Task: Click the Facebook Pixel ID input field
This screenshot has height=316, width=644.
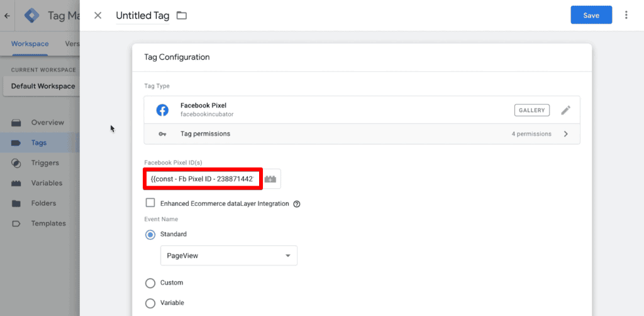Action: tap(203, 179)
